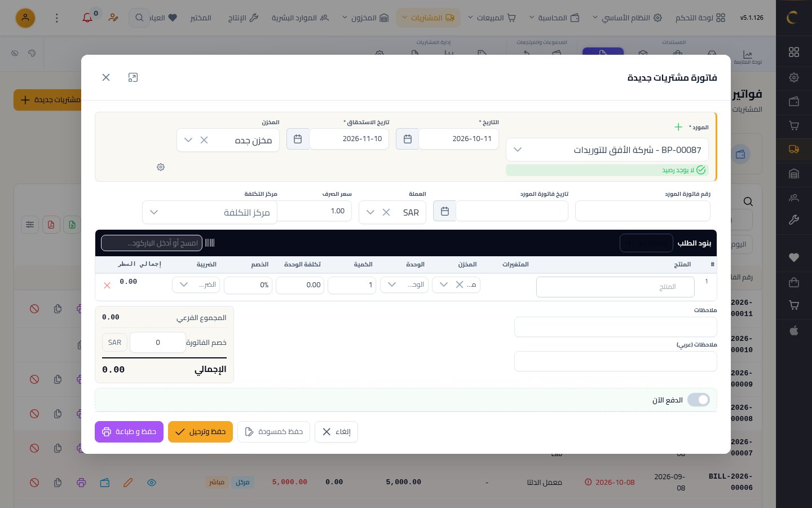Save invoice as draft حفظ كمسودة
Viewport: 812px width, 508px height.
point(273,432)
